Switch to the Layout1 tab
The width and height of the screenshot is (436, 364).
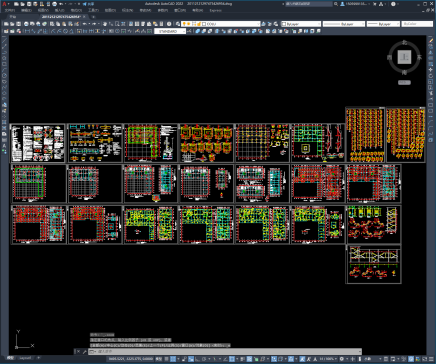point(25,358)
